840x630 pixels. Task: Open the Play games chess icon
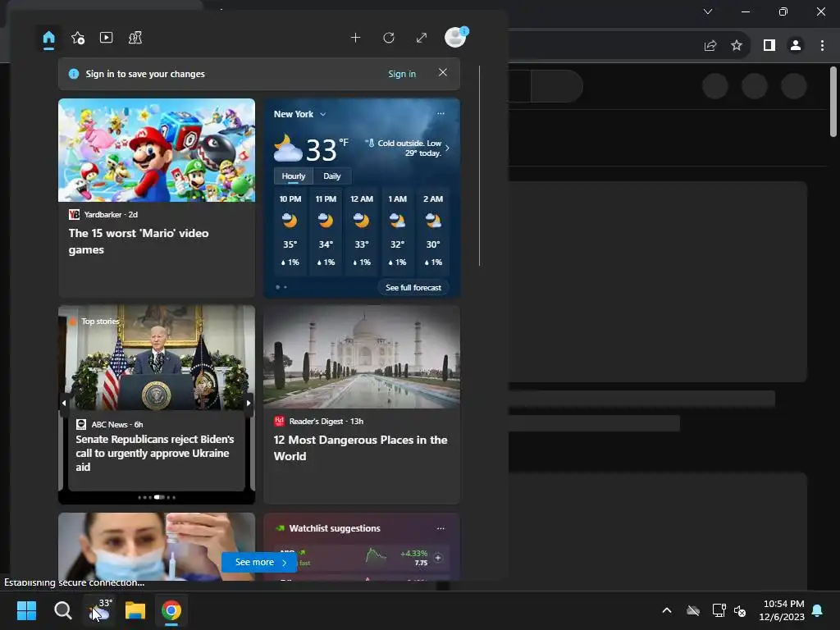[135, 38]
